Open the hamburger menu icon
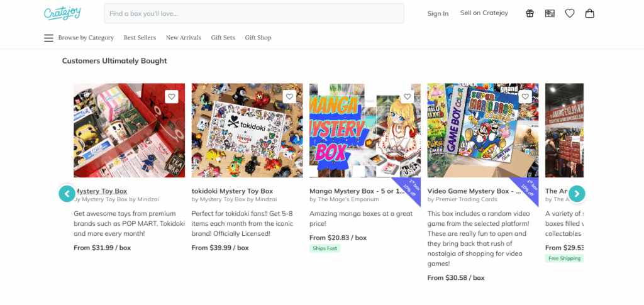 [48, 38]
